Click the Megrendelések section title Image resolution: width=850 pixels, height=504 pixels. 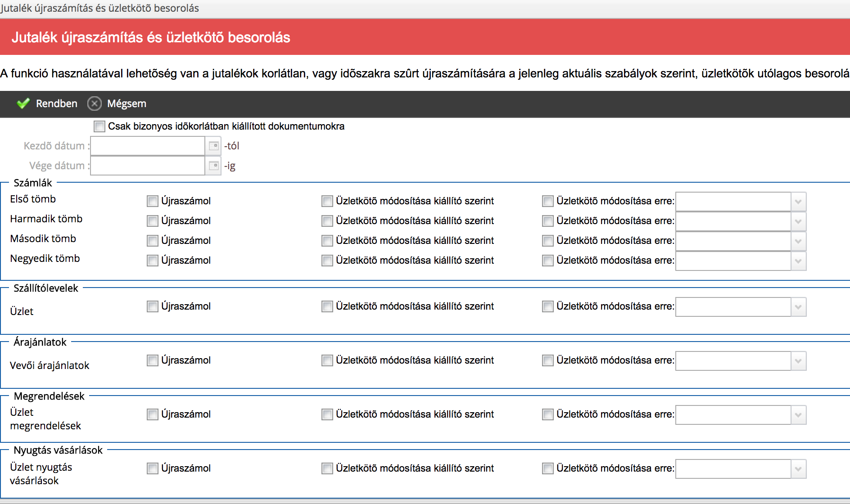[49, 396]
